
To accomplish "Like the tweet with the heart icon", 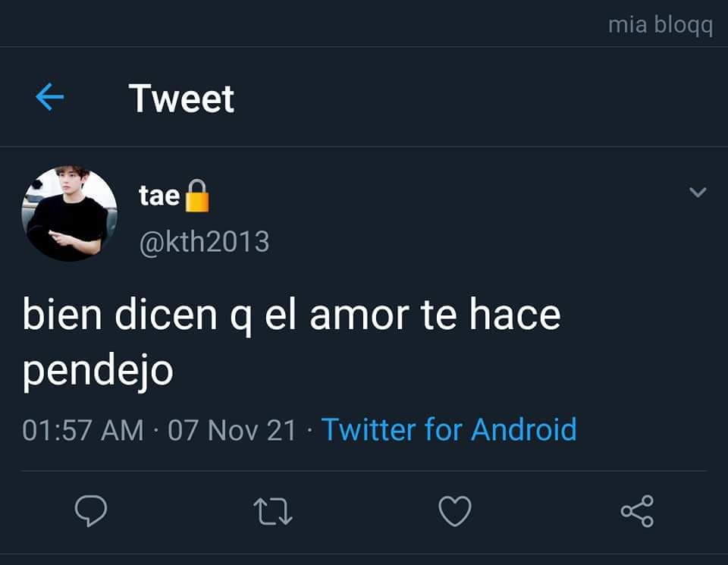I will (455, 510).
